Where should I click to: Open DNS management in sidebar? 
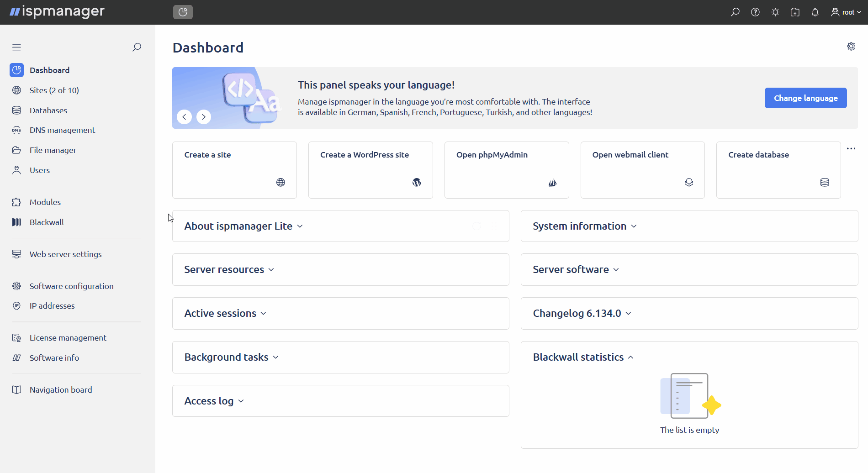(x=62, y=130)
